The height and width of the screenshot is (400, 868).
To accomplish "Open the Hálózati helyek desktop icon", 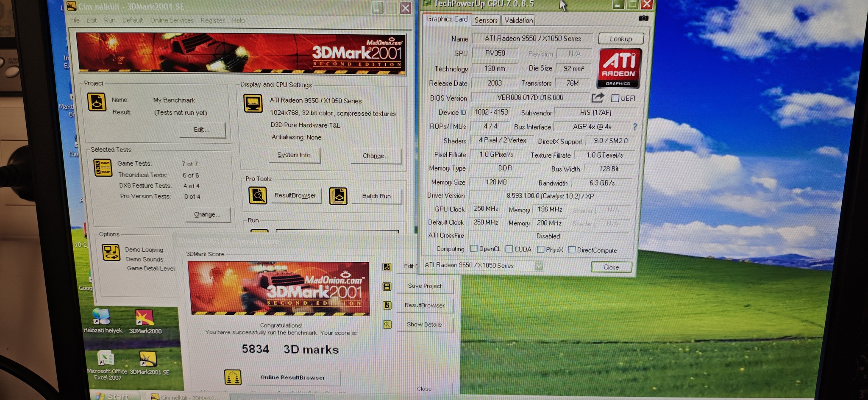I will coord(102,321).
